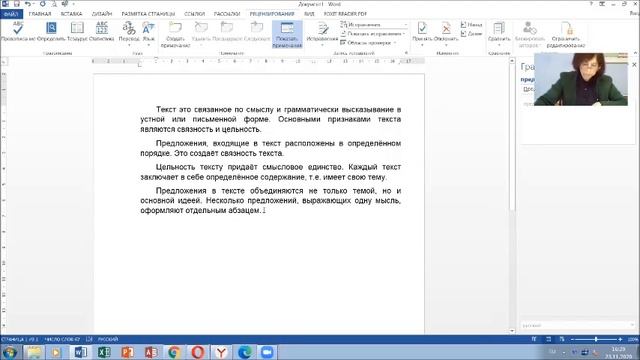Click РУССКИЙ language in status bar
This screenshot has height=360, width=640.
coord(108,339)
